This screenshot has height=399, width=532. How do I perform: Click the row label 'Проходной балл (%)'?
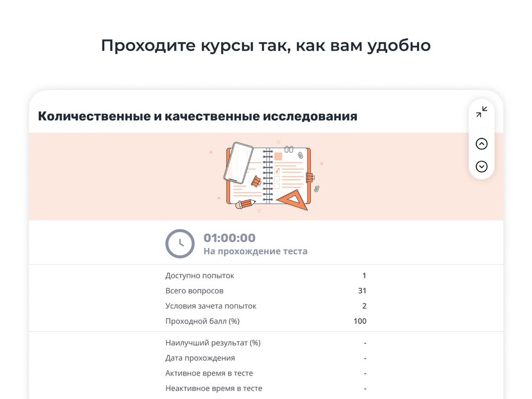(203, 321)
